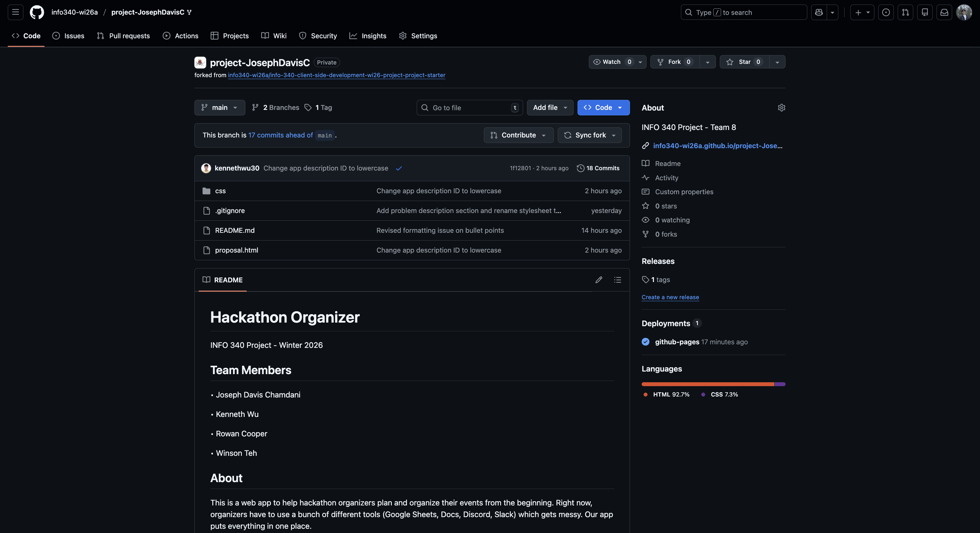Open the notifications inbox icon
980x533 pixels.
click(x=944, y=12)
